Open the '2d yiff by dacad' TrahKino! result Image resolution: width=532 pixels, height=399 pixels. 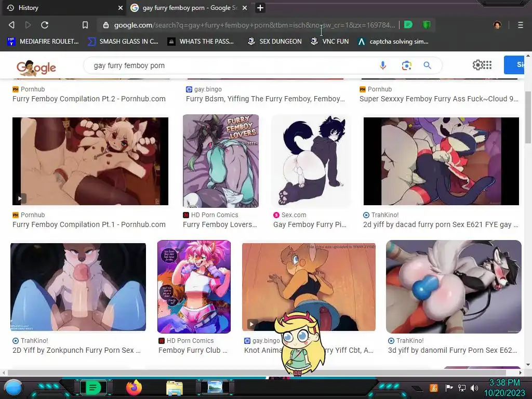click(441, 224)
